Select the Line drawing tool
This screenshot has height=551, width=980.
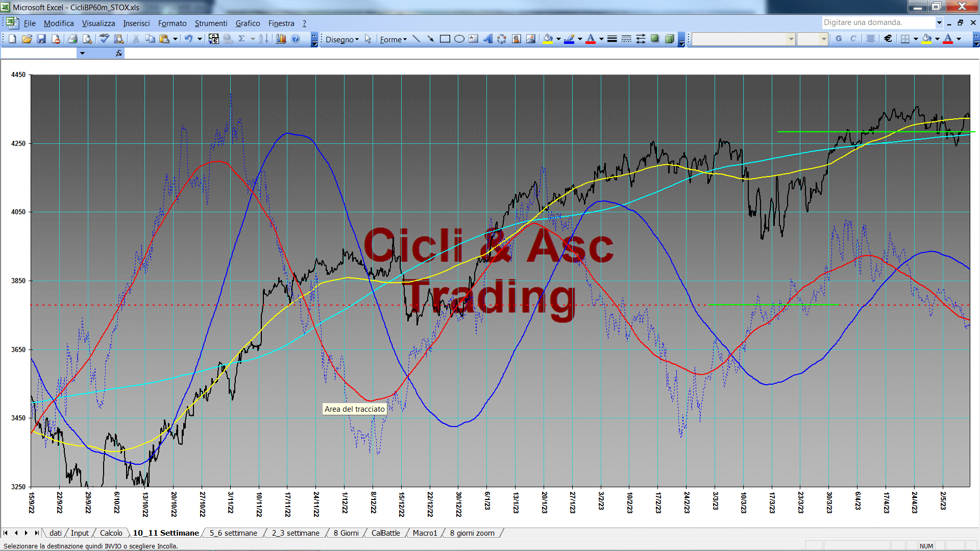416,39
